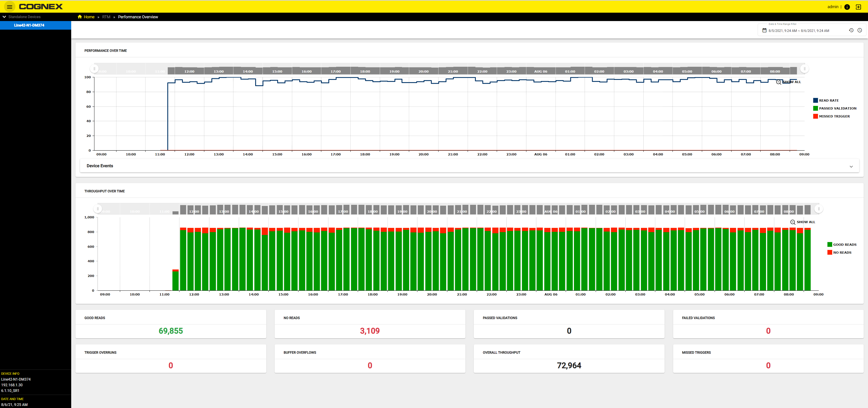Click the Home icon in the breadcrumb

pyautogui.click(x=80, y=17)
